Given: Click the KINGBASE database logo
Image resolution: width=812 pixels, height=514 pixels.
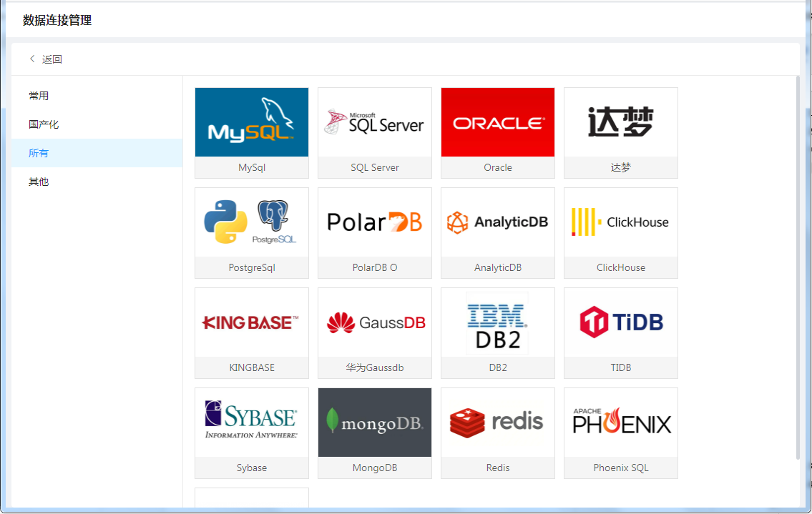Looking at the screenshot, I should coord(251,322).
